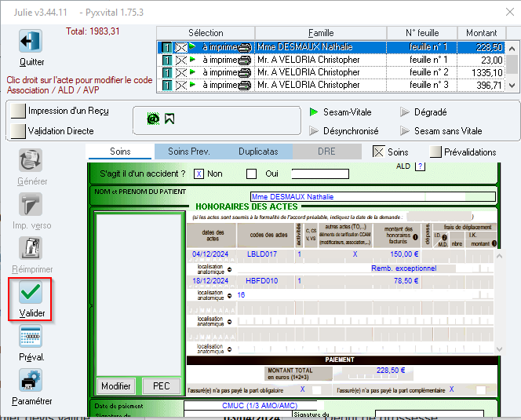Click the bookmark icon beside the @ icon
Screen dimensions: 521x420
point(169,119)
